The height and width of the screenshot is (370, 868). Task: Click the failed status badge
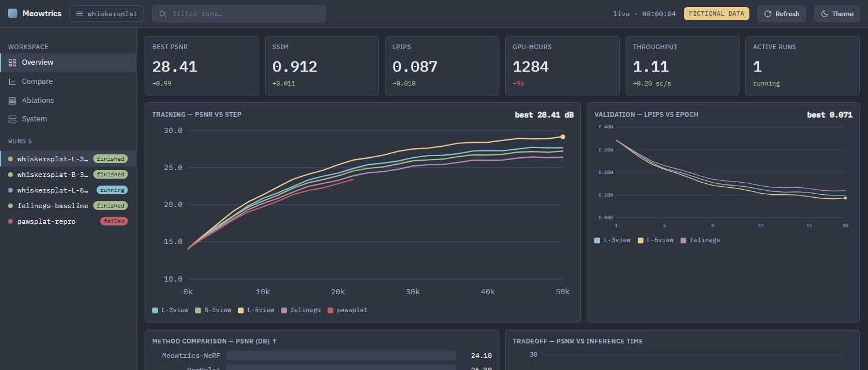pos(114,221)
